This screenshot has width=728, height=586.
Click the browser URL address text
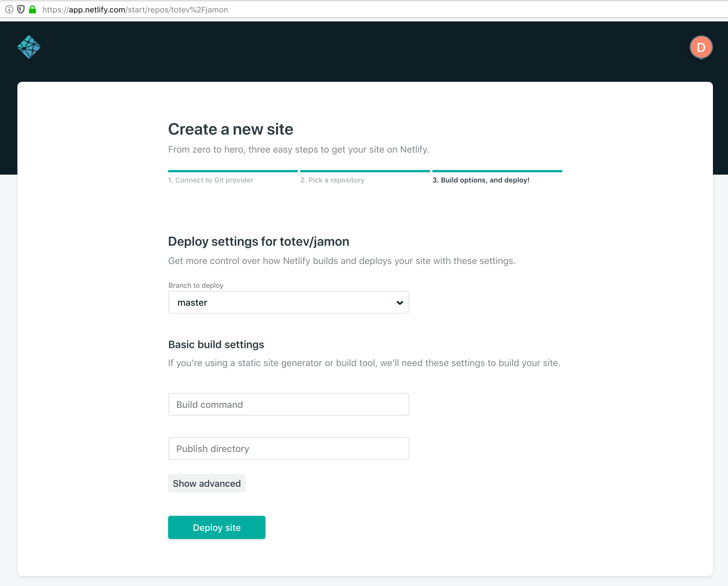pos(135,10)
